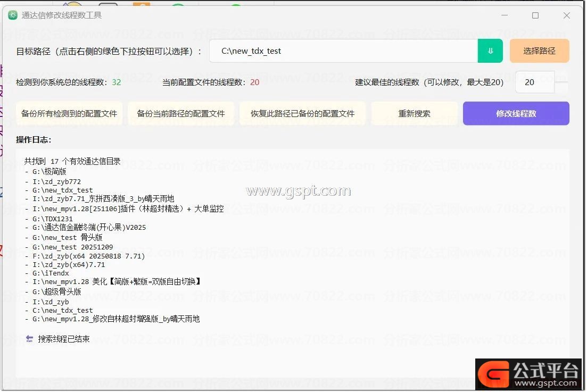Click the target path field showing C:\new_tdx_test
The image size is (587, 392).
tap(343, 51)
